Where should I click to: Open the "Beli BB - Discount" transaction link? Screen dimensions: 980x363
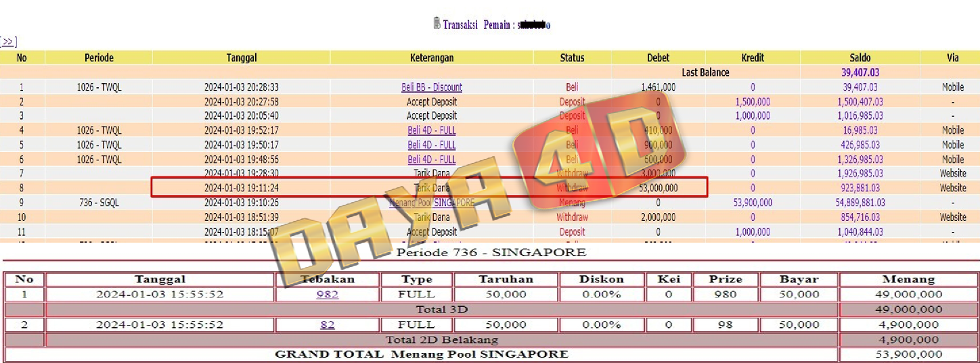(432, 87)
